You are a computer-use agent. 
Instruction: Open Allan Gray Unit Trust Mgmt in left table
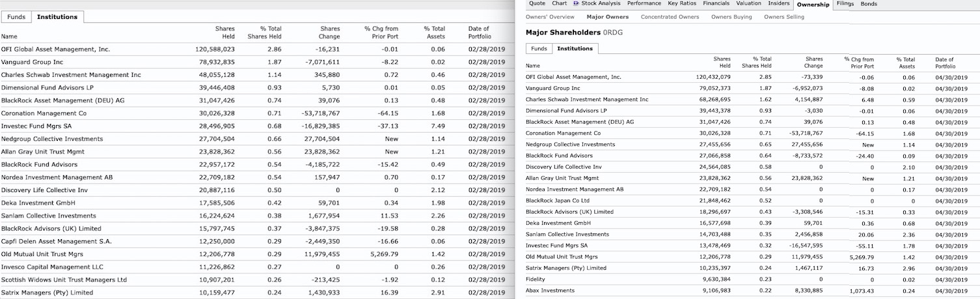click(x=42, y=152)
